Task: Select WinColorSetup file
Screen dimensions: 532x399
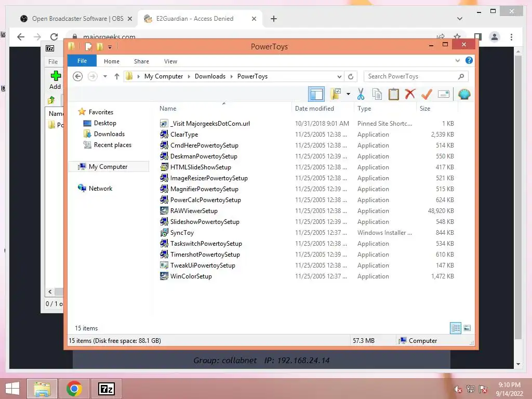Action: (191, 276)
